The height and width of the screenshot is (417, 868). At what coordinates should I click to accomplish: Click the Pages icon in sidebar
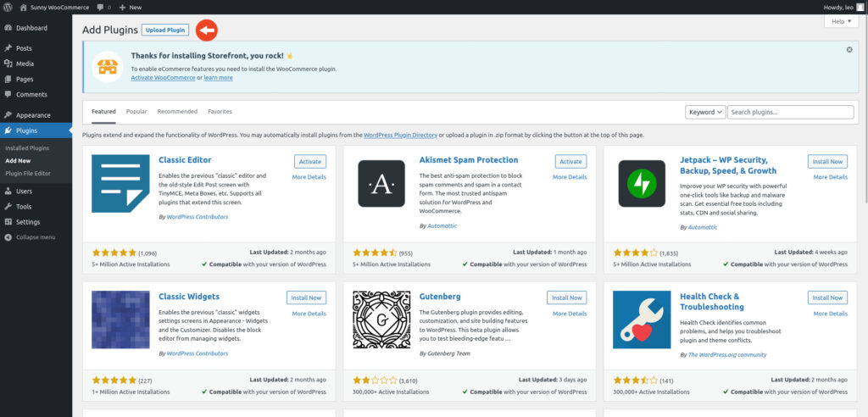(8, 79)
